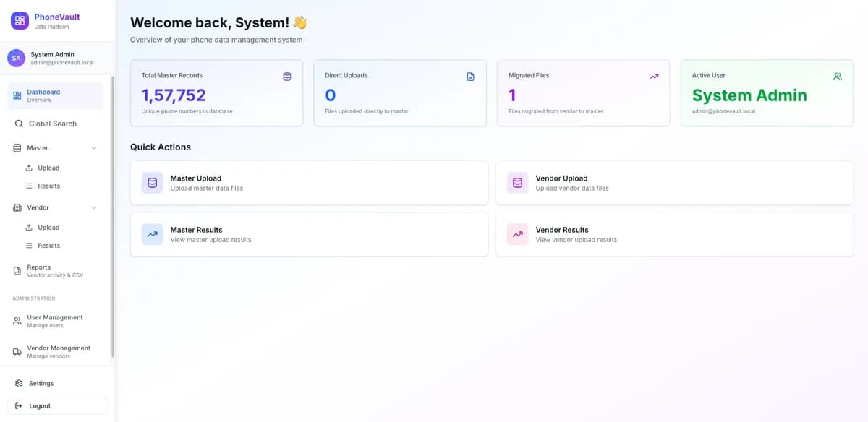This screenshot has height=422, width=868.
Task: Click the PhoneVault brand name
Action: [57, 17]
